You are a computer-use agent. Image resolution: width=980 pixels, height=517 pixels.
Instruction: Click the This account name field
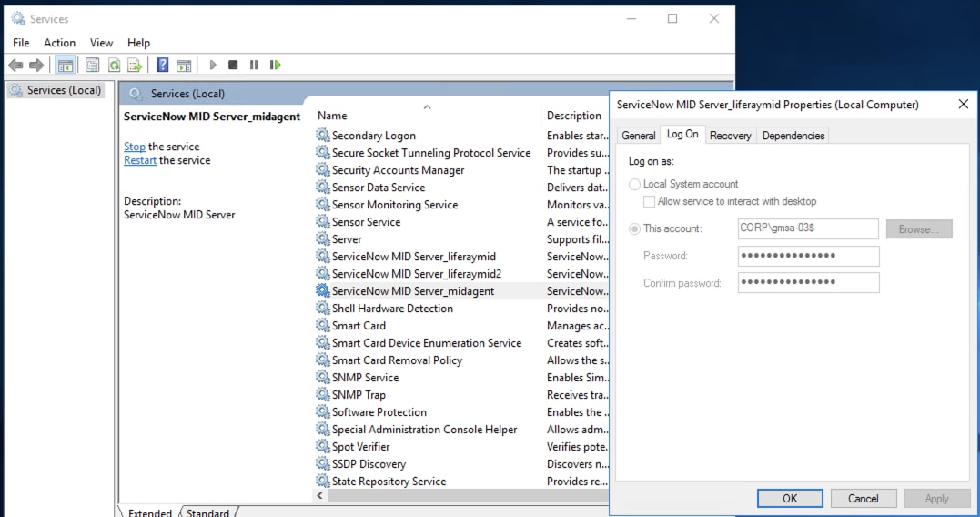(x=808, y=228)
